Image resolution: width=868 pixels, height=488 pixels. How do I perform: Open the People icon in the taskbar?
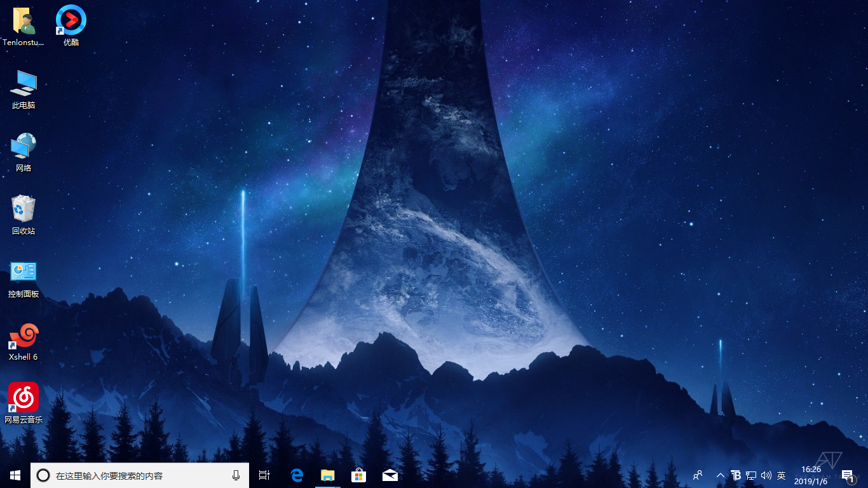pyautogui.click(x=698, y=475)
